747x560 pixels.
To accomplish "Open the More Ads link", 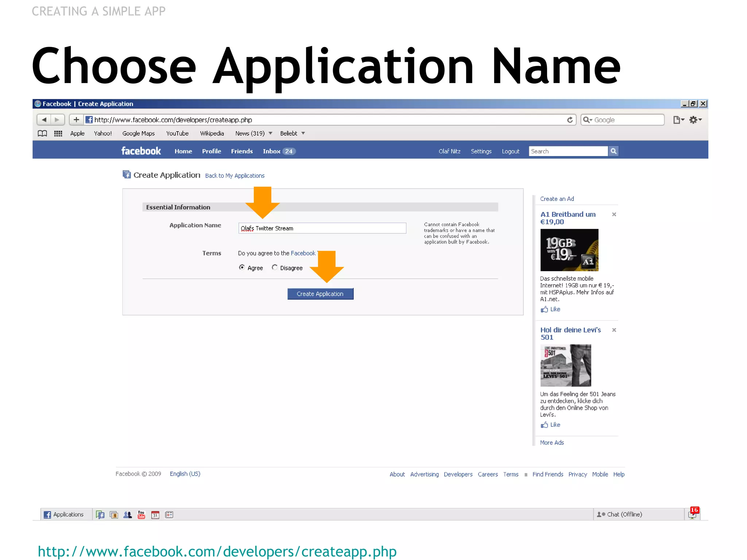I will pyautogui.click(x=552, y=443).
